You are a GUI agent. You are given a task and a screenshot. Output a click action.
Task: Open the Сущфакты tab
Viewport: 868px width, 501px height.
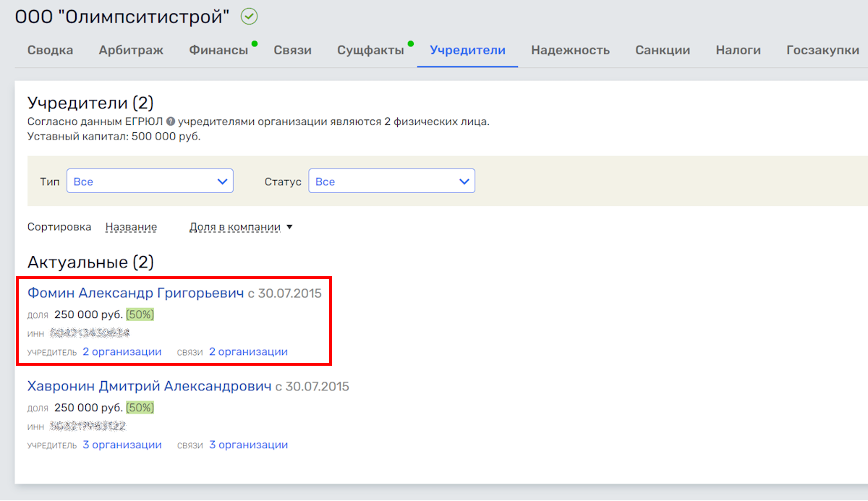click(370, 50)
